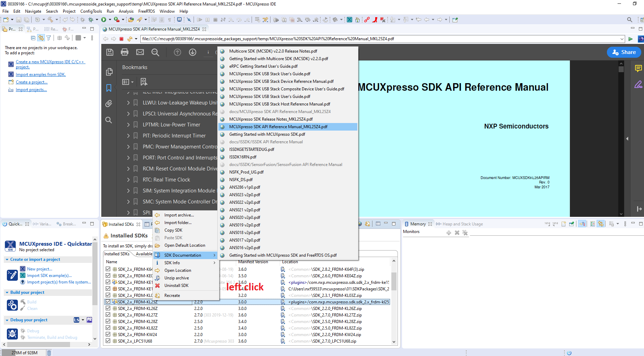Choose Uninstall SDK from the context menu
Image resolution: width=644 pixels, height=356 pixels.
tap(176, 285)
